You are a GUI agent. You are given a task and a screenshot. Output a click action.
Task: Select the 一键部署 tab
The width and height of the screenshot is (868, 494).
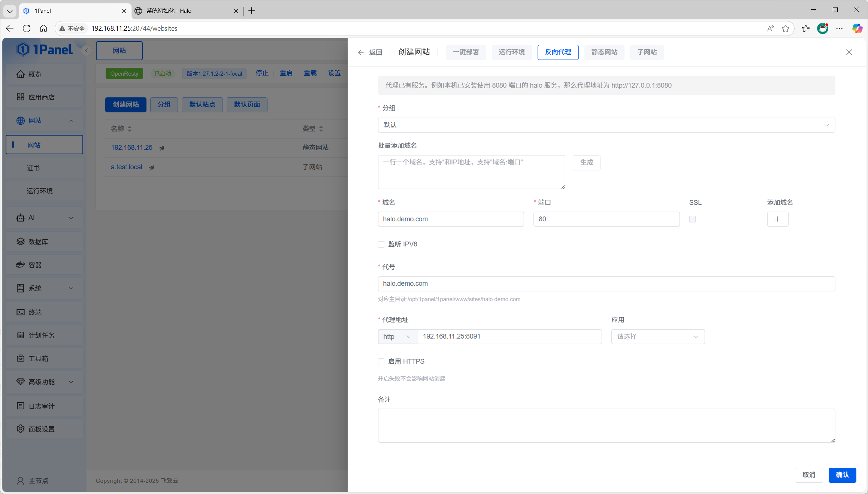[466, 52]
